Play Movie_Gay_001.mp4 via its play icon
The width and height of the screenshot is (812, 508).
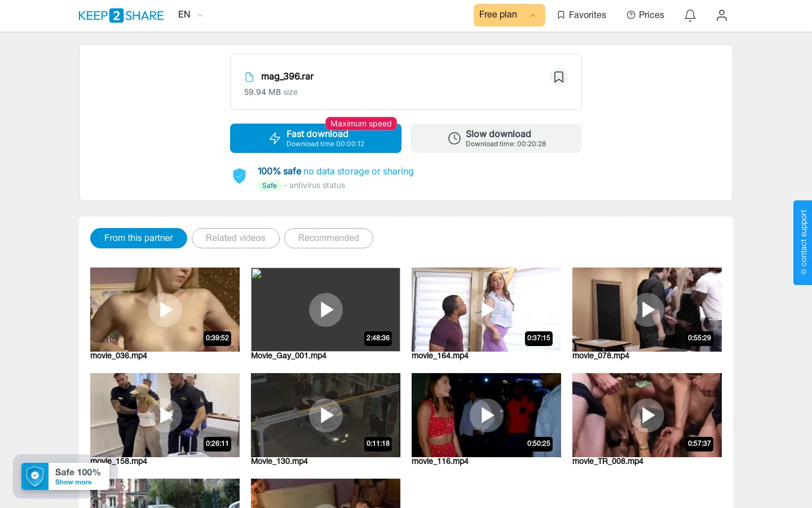coord(326,310)
